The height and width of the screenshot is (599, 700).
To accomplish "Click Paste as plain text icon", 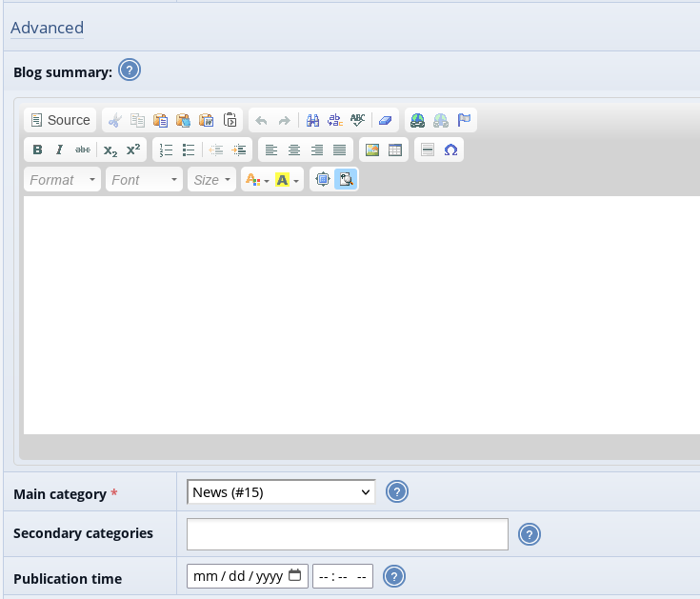I will click(183, 120).
